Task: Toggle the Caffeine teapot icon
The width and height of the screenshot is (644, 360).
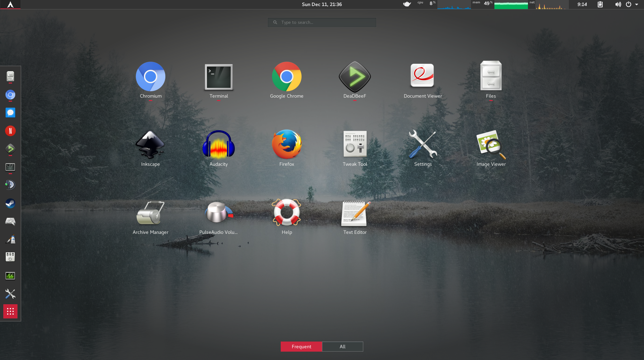Action: [407, 4]
